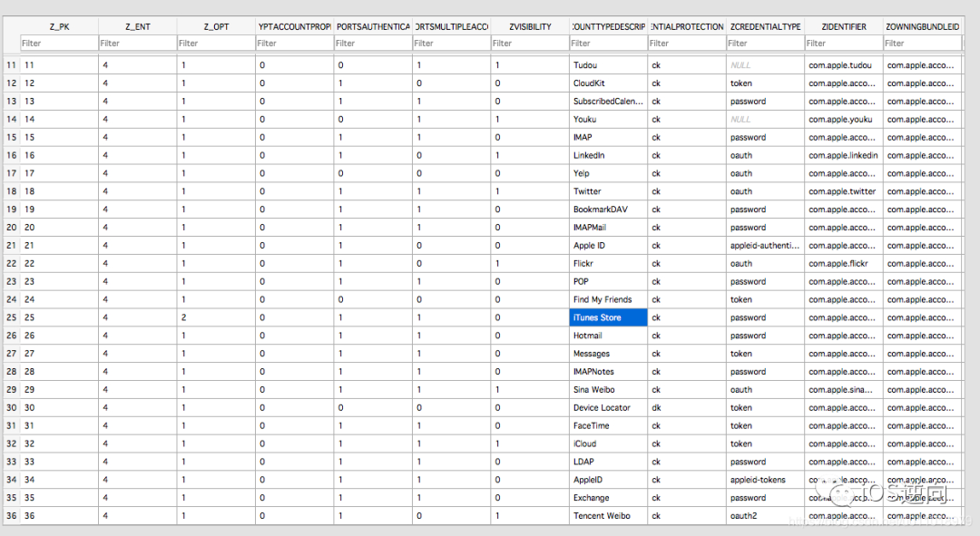The width and height of the screenshot is (980, 536).
Task: Click the LDAP cell
Action: click(608, 462)
